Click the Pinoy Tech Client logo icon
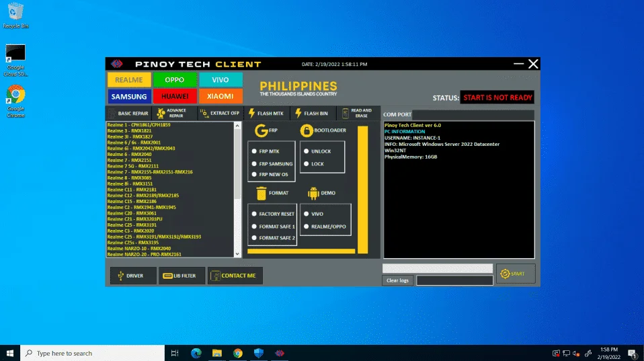 117,64
